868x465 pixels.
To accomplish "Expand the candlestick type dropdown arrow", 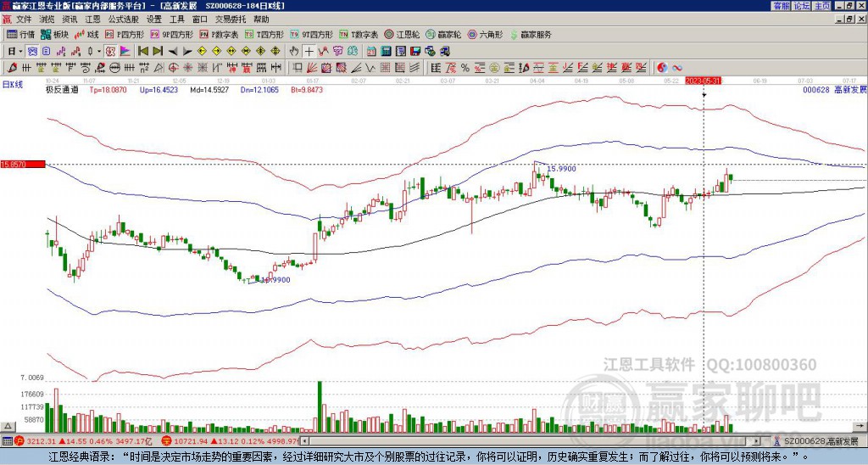I will 99,52.
